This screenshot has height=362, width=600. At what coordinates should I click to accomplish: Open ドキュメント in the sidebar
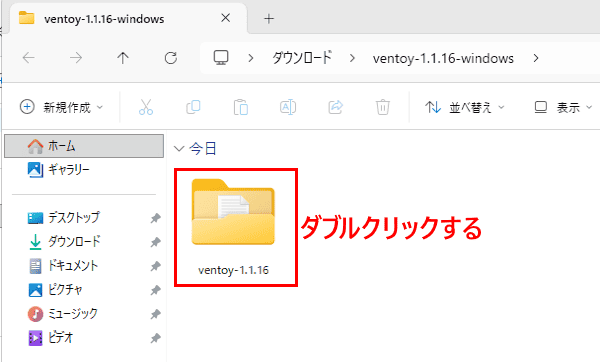64,266
